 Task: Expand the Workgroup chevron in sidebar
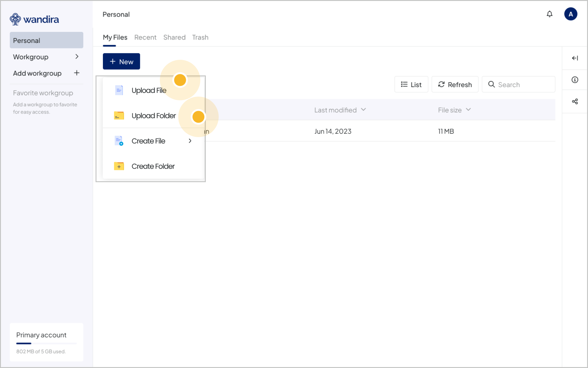pos(77,57)
